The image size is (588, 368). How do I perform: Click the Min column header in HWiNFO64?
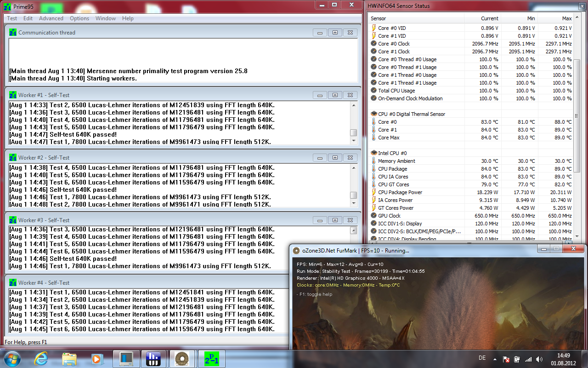click(519, 18)
